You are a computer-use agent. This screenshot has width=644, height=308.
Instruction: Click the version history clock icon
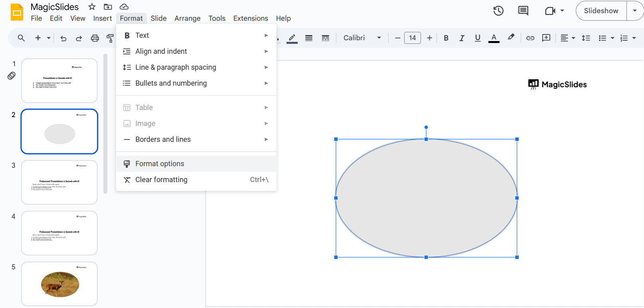click(x=498, y=11)
